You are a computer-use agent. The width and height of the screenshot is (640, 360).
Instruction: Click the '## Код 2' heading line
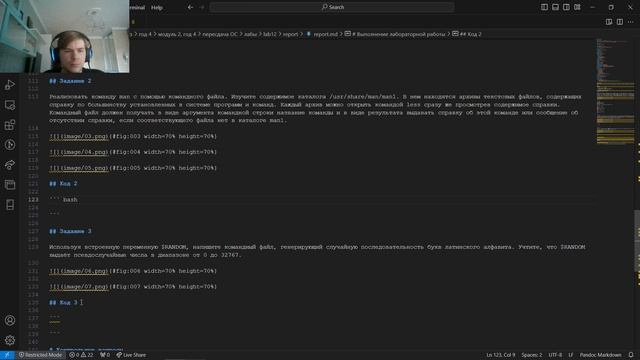(x=63, y=184)
